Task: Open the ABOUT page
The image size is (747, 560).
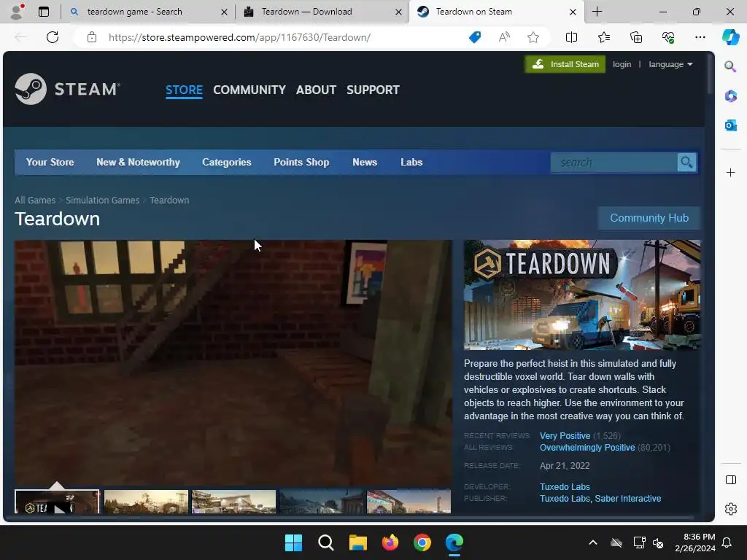Action: coord(316,90)
